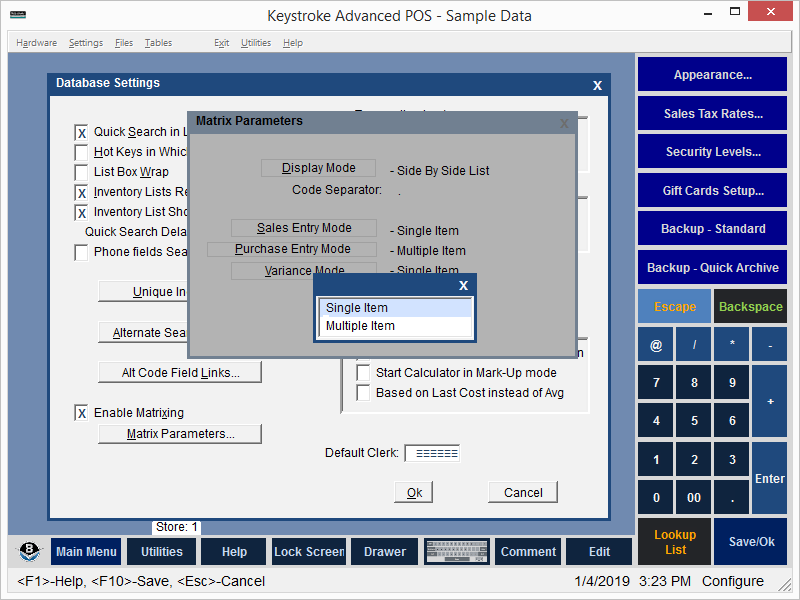Click Edit on bottom bar
The image size is (800, 600).
click(x=599, y=552)
